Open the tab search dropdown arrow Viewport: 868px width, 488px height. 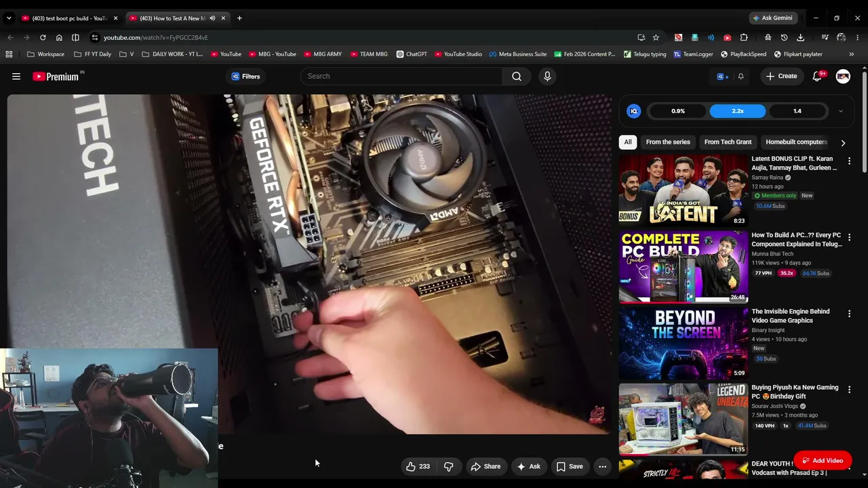point(9,18)
